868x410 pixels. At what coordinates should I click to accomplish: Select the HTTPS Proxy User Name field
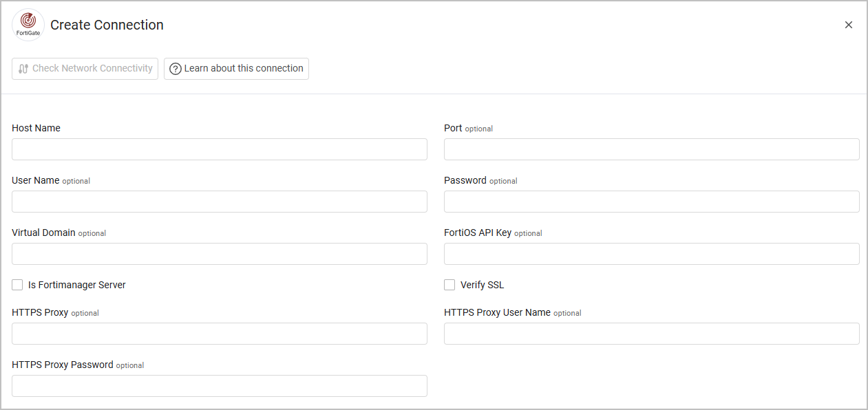pyautogui.click(x=651, y=334)
